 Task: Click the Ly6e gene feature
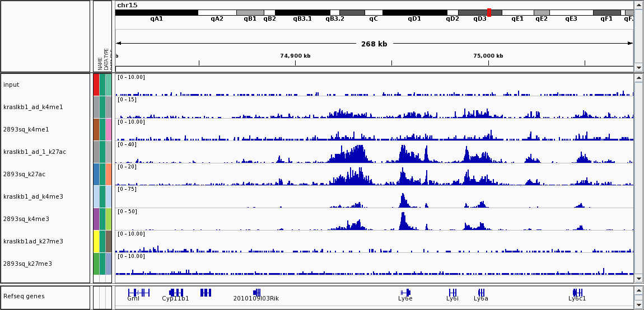(x=405, y=292)
